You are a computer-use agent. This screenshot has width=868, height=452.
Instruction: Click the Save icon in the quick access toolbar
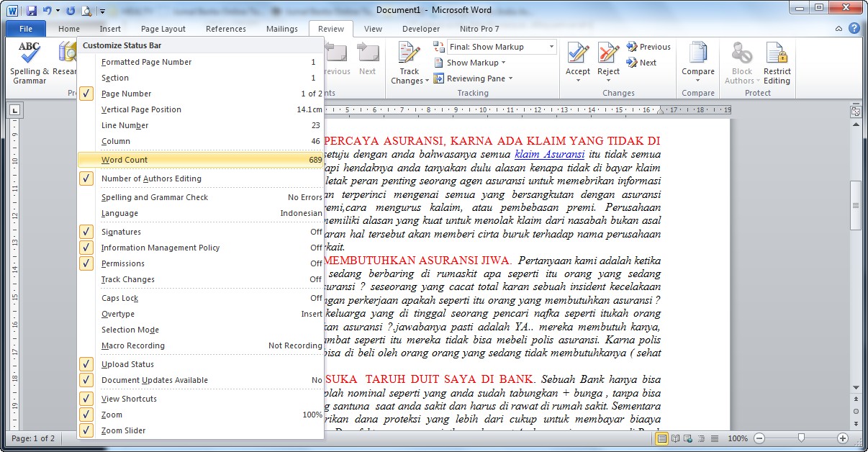click(31, 11)
